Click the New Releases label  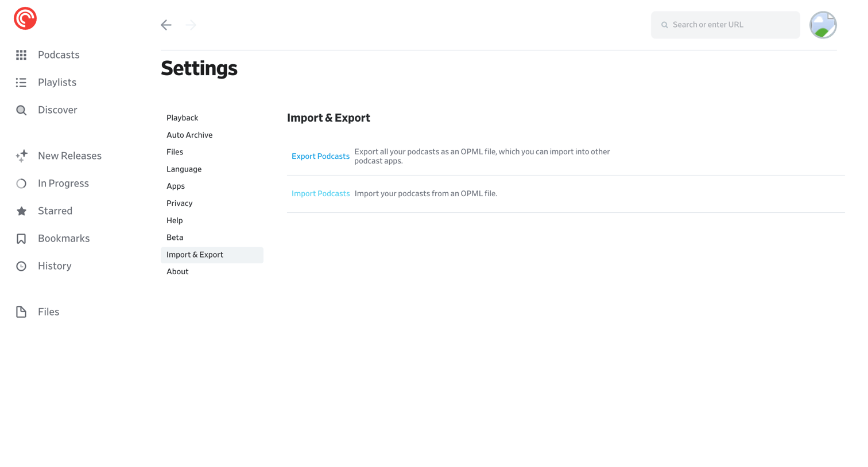(x=69, y=156)
